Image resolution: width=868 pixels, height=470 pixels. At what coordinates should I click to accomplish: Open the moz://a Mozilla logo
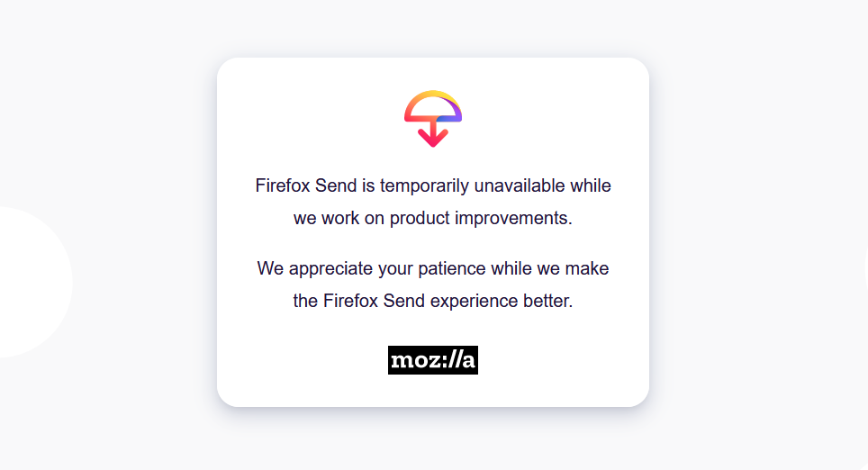click(433, 360)
